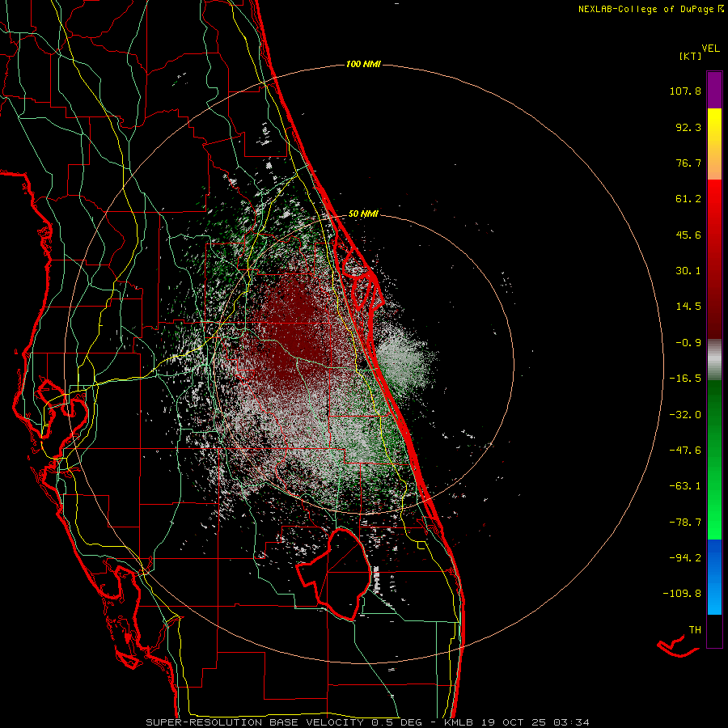The height and width of the screenshot is (728, 728).
Task: Select the -78.7 legend value
Action: tap(685, 523)
